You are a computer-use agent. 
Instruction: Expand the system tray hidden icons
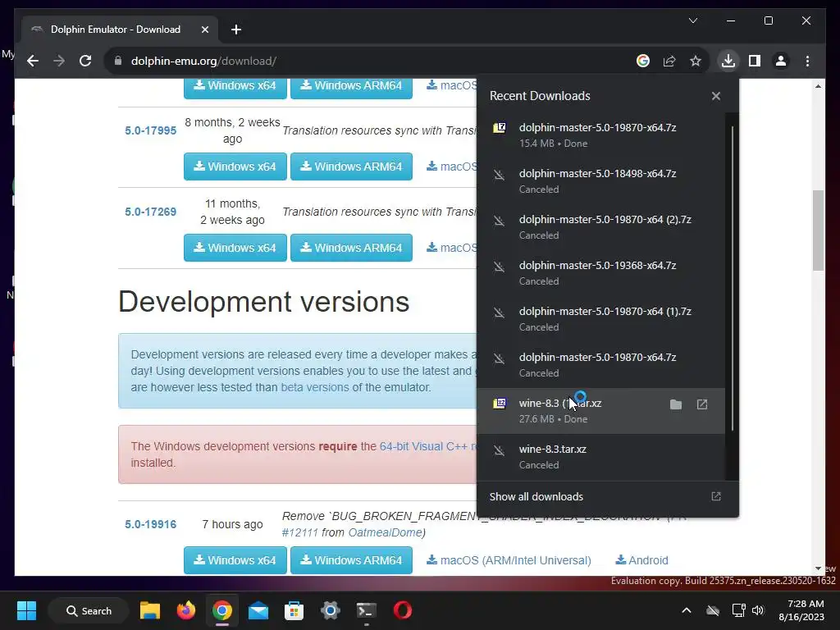point(687,610)
